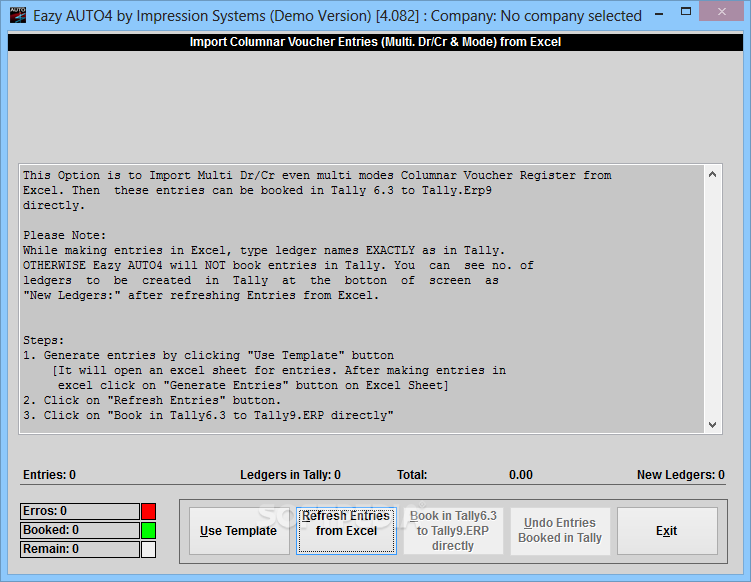Viewport: 751px width, 582px height.
Task: Click the white Remain color indicator
Action: tap(148, 549)
